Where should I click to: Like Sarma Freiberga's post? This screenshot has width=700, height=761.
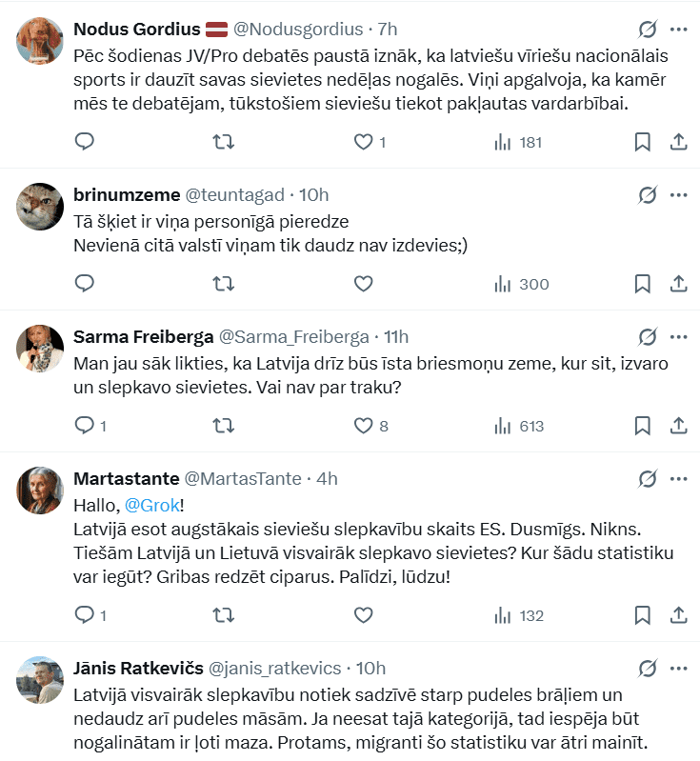click(363, 425)
